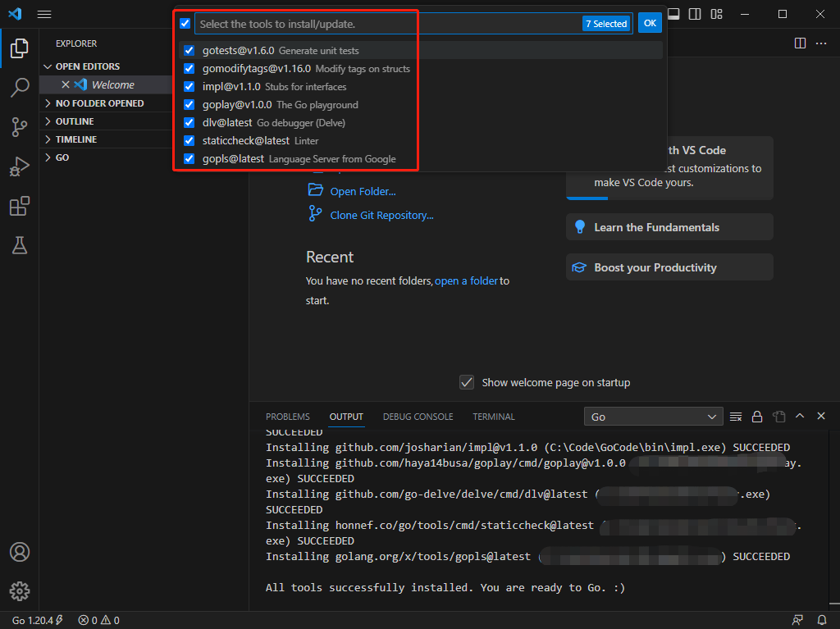
Task: Open editor More Actions ellipsis
Action: pos(821,43)
